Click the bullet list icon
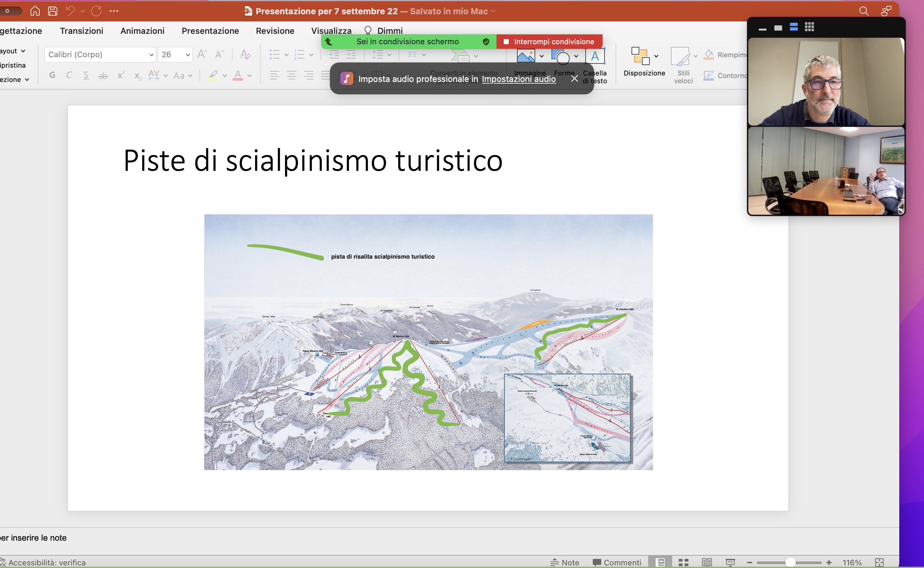Image resolution: width=924 pixels, height=568 pixels. [x=275, y=54]
